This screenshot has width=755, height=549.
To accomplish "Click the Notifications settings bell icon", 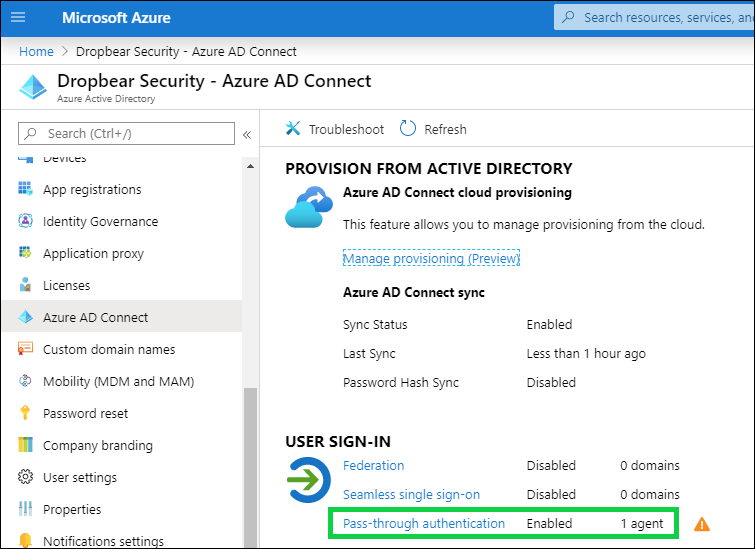I will 25,540.
